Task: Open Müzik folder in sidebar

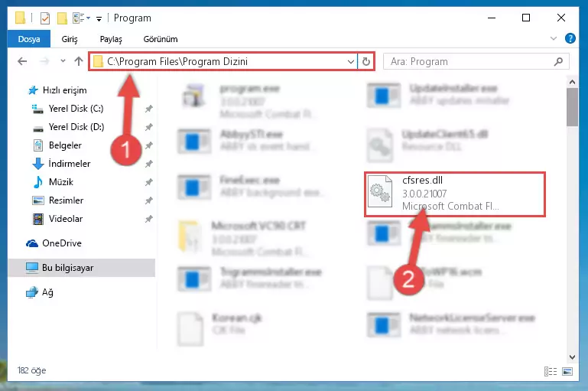Action: tap(53, 182)
